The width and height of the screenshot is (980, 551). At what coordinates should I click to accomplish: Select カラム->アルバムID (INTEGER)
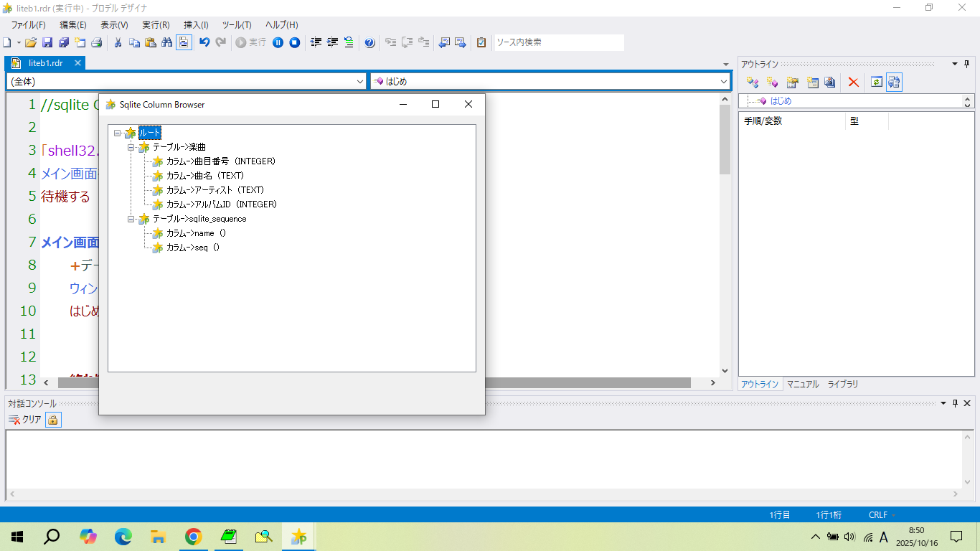tap(222, 204)
